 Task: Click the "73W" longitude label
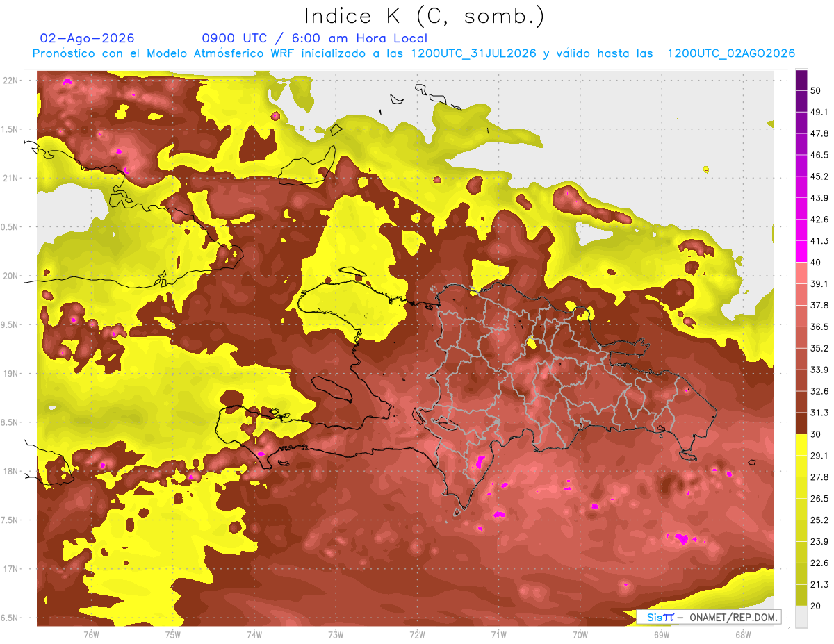coord(336,634)
